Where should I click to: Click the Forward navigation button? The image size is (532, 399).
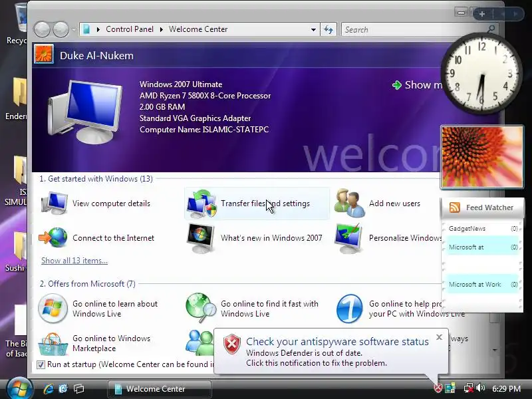61,29
